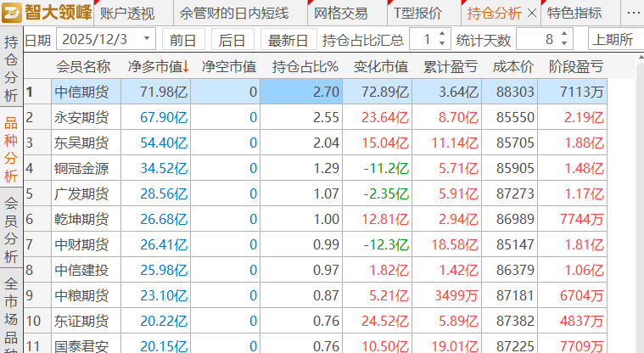Screen dimensions: 644x353
Task: Click change value 24.52亿
Action: (x=385, y=322)
